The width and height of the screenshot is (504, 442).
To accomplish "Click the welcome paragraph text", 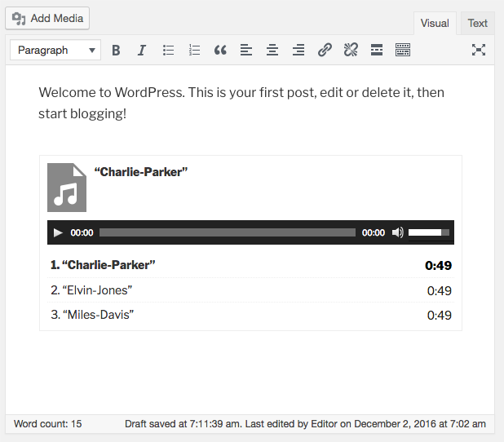I will (241, 103).
